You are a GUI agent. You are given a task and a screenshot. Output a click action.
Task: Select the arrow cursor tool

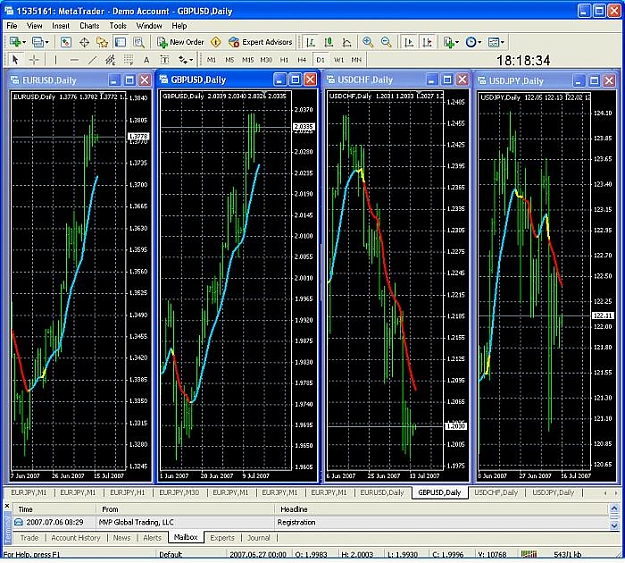(16, 60)
